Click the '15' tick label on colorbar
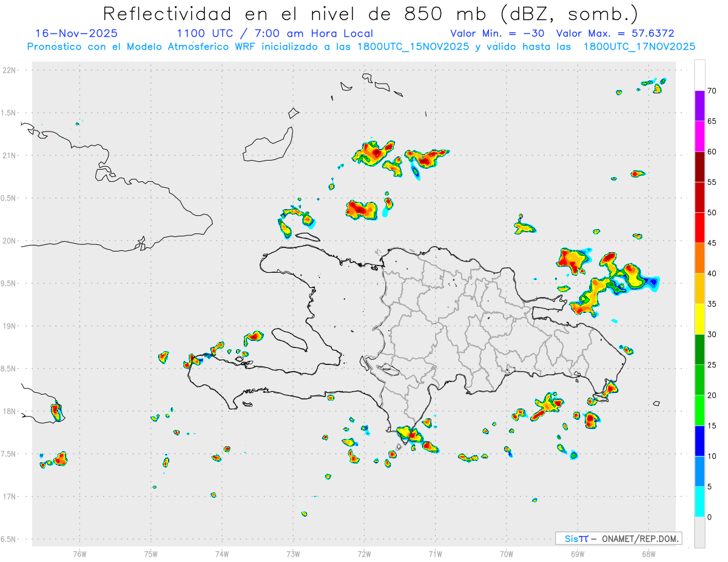728x562 pixels. click(712, 426)
